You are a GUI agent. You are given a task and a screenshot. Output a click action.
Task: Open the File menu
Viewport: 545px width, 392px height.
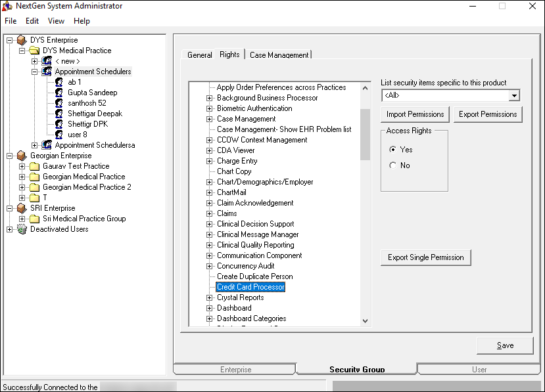tap(11, 21)
